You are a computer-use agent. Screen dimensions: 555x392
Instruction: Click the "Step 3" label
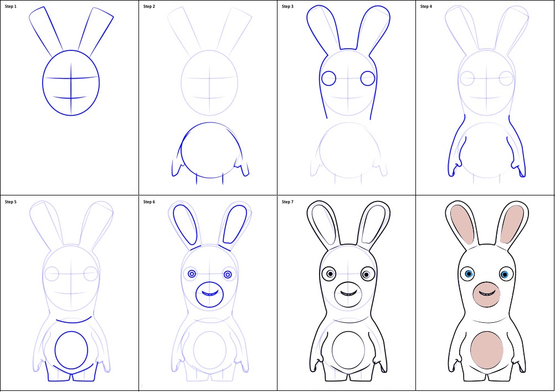pos(287,7)
